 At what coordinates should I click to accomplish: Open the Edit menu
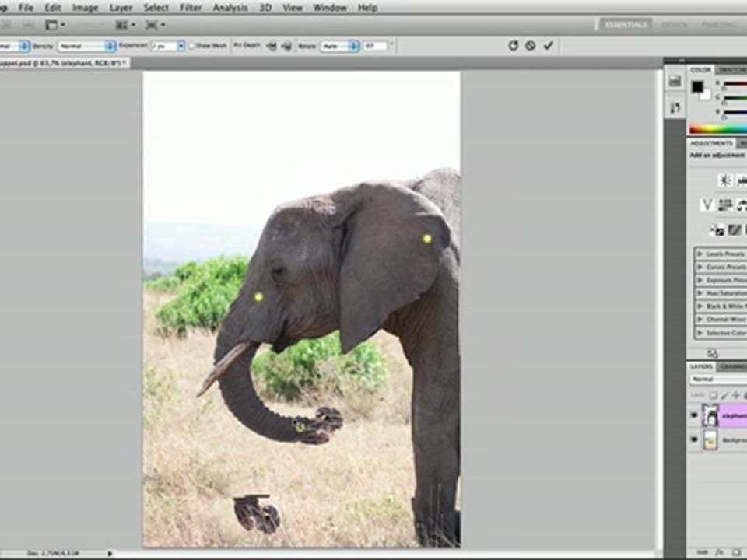[x=53, y=8]
